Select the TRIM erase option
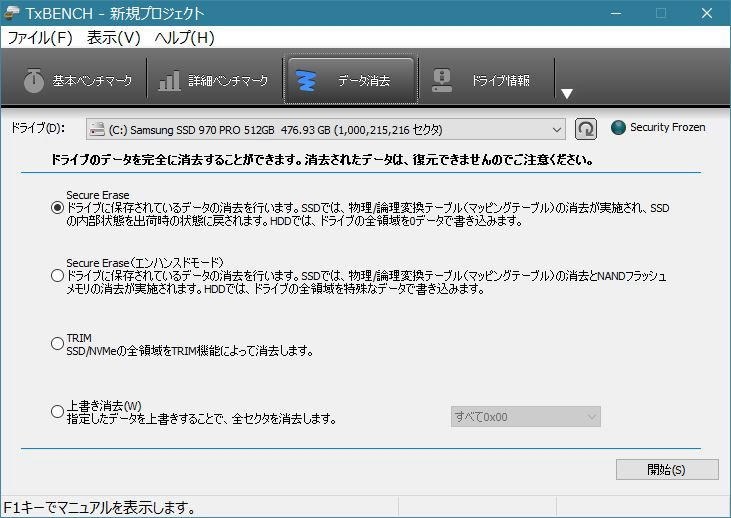Image resolution: width=731 pixels, height=518 pixels. pyautogui.click(x=57, y=344)
